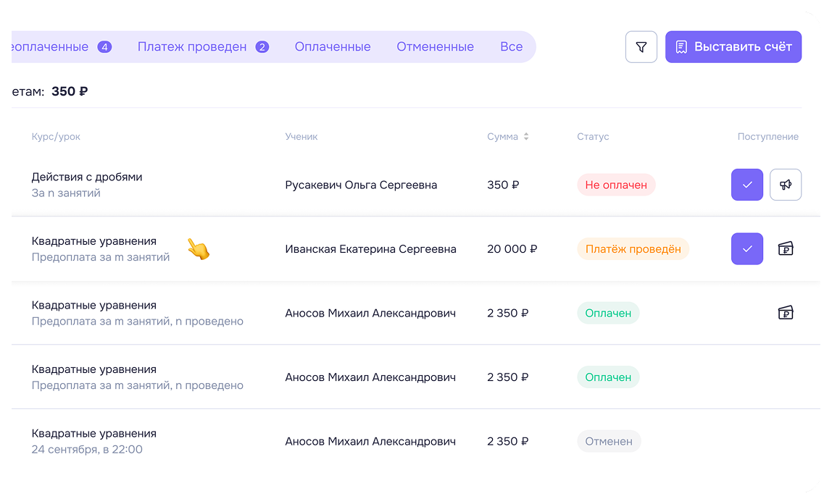
Task: Click the ruble payment icon in Иванская row
Action: 785,249
